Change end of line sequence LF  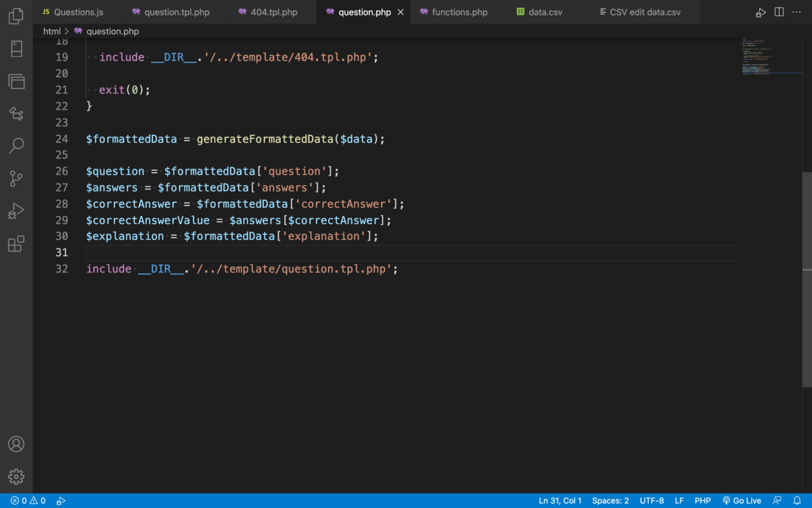tap(679, 501)
